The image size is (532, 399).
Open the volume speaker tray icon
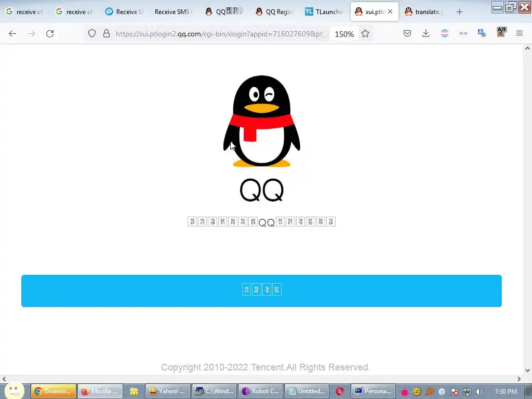pos(480,392)
